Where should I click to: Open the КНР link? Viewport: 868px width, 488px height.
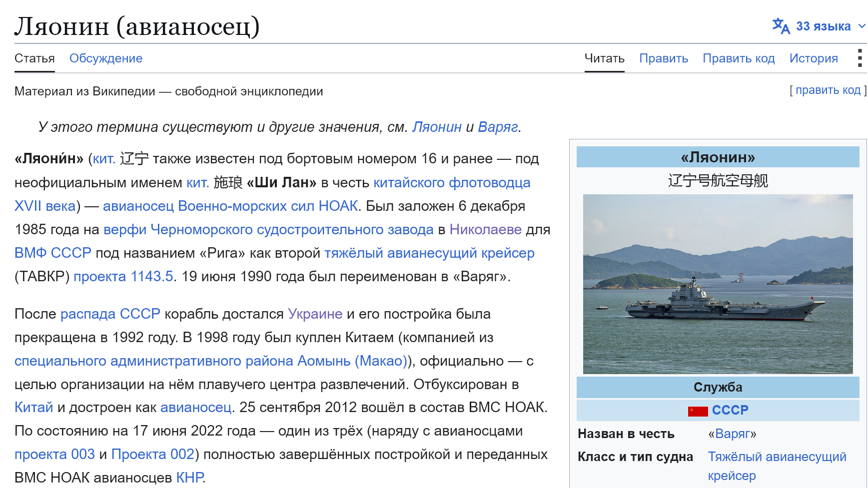tap(190, 478)
